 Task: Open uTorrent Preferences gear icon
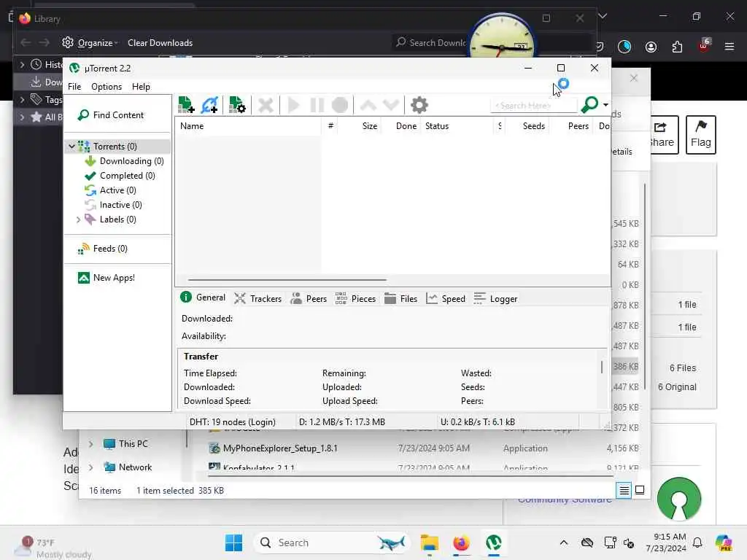coord(419,105)
